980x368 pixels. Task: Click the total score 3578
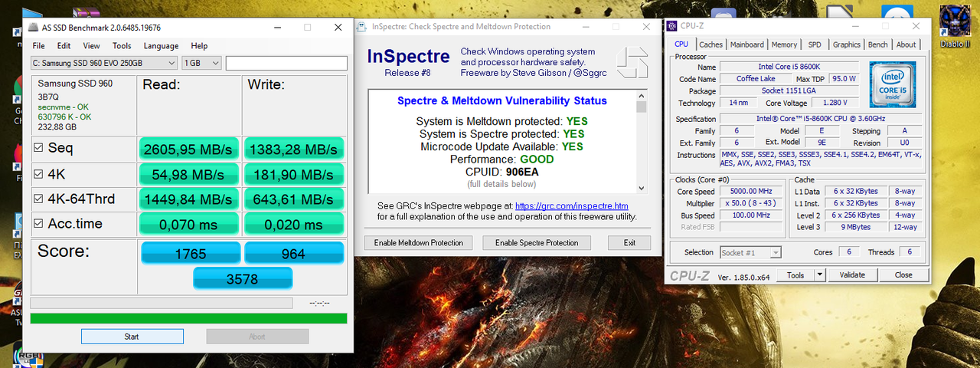coord(242,279)
